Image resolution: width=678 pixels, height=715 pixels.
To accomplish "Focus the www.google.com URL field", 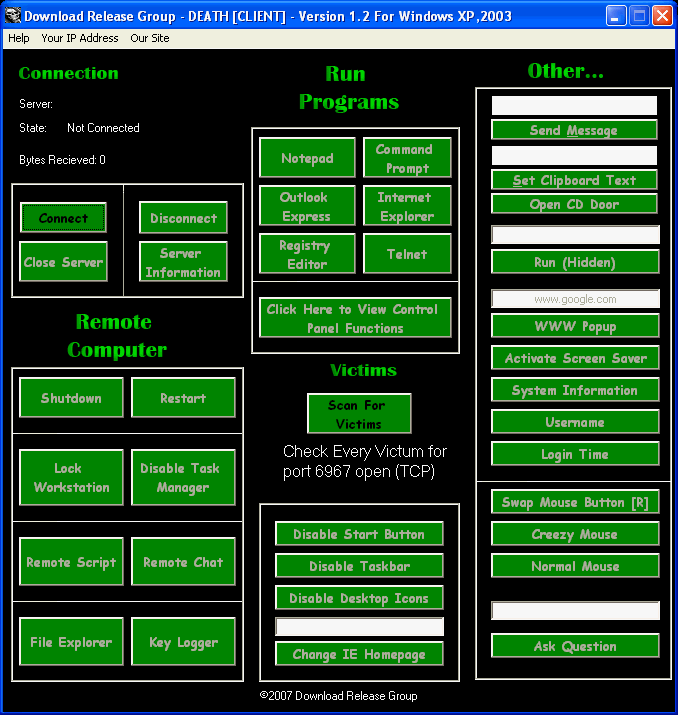I will click(575, 299).
